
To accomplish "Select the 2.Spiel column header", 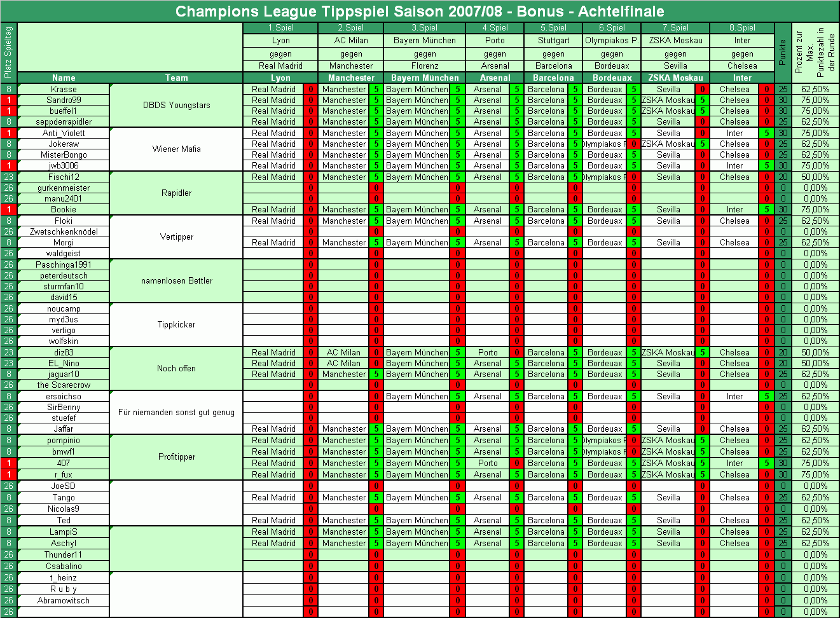I will (351, 27).
